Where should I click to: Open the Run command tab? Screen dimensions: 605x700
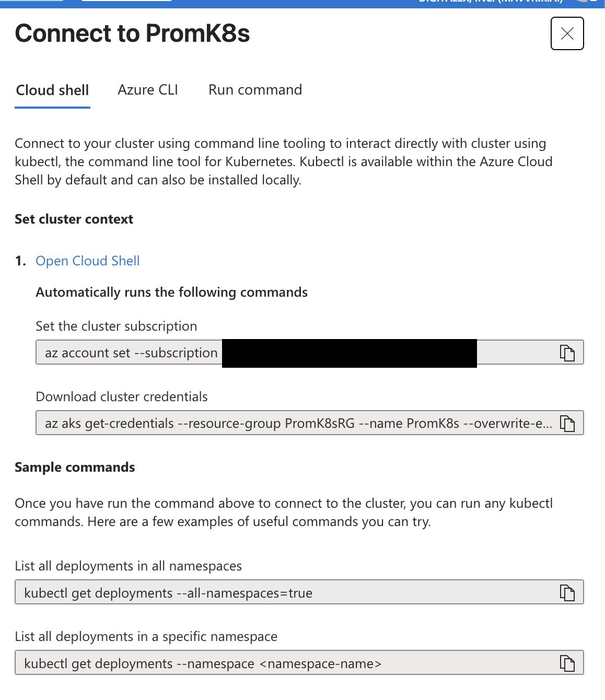click(255, 90)
